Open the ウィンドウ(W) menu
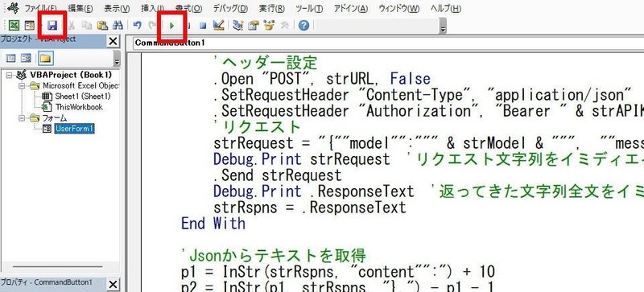This screenshot has height=292, width=644. point(399,8)
